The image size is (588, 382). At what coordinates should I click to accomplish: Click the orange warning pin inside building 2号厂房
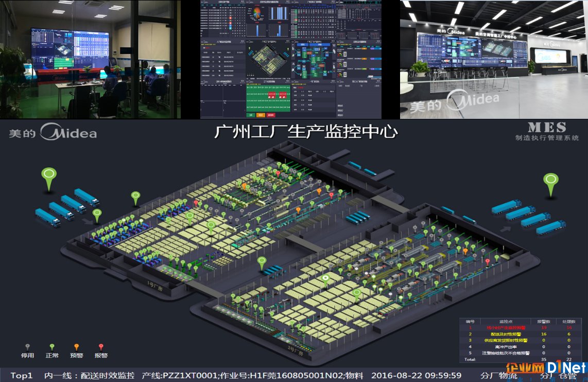465,252
